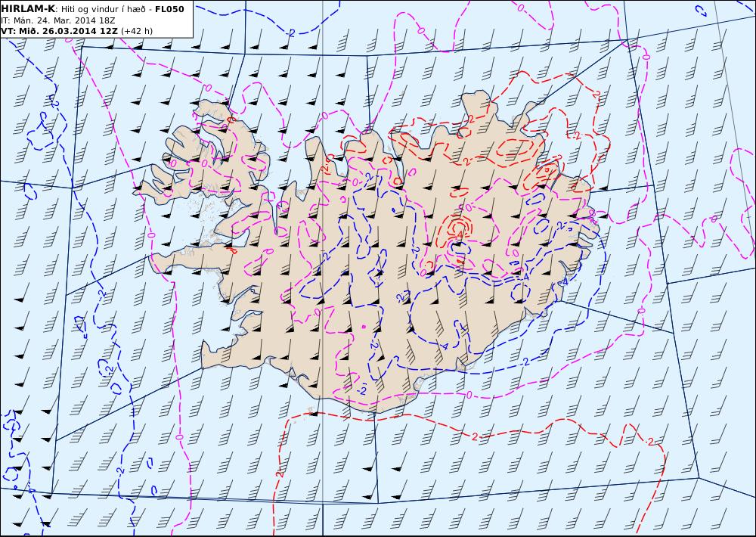Select the '(+42 h)' forecast offset text
Viewport: 756px width, 537px height.
coord(136,31)
